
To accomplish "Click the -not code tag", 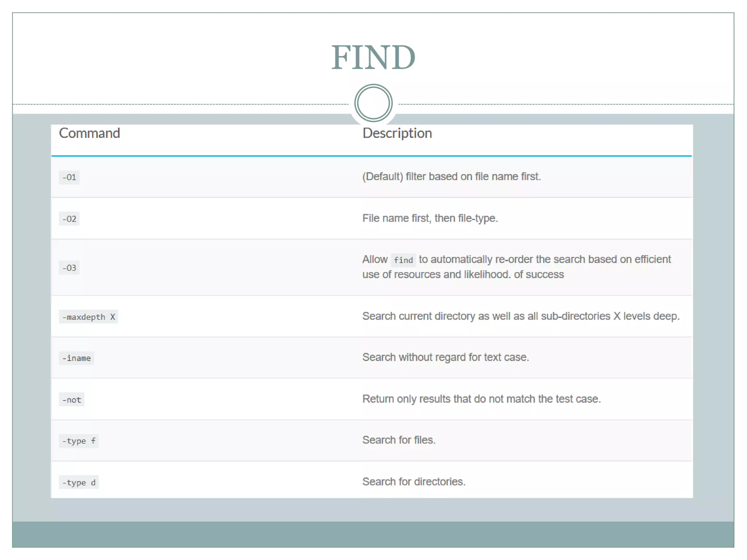I will 72,400.
